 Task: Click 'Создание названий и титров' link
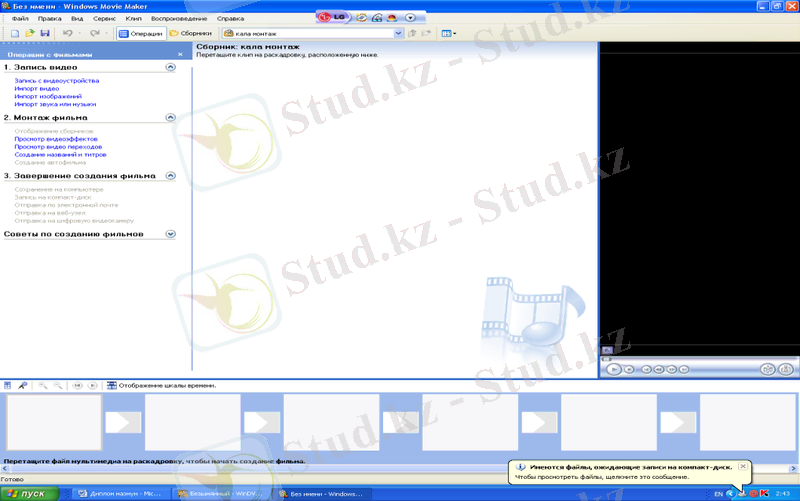click(60, 155)
